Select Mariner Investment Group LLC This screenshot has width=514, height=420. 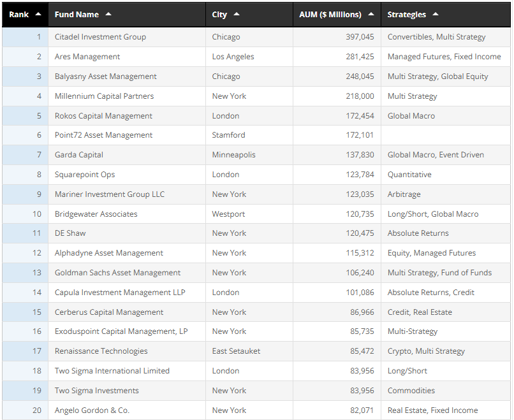[x=110, y=194]
